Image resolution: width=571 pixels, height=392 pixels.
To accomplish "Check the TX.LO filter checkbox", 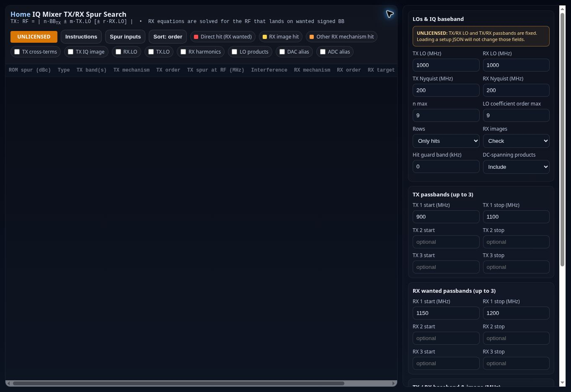I will coord(151,52).
